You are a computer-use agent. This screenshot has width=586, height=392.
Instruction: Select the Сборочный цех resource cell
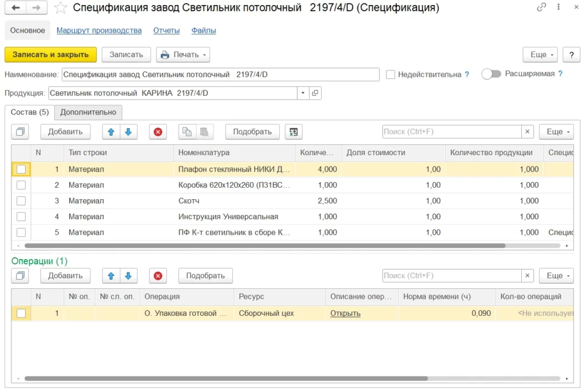279,313
